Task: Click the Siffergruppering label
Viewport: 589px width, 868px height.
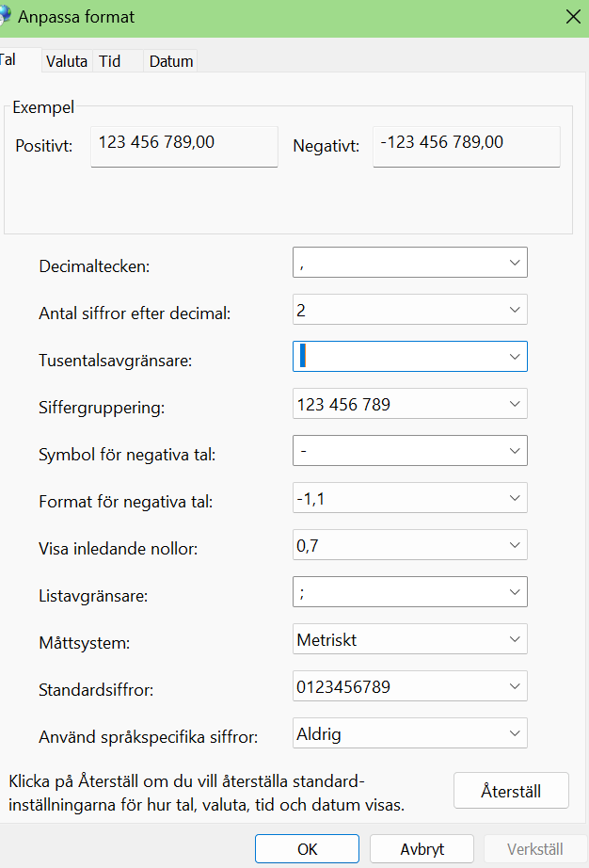Action: 102,408
